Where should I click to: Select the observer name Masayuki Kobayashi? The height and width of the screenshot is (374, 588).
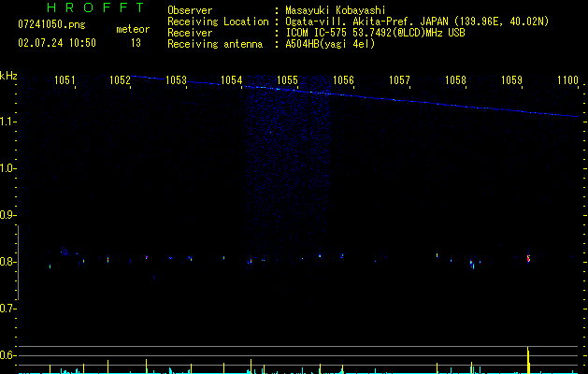(x=336, y=10)
